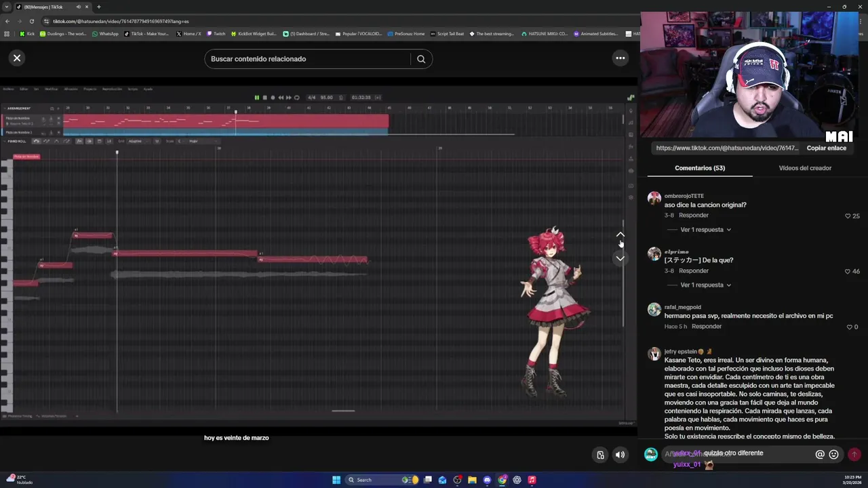Like the comment by elprimo
The height and width of the screenshot is (488, 868).
(848, 272)
